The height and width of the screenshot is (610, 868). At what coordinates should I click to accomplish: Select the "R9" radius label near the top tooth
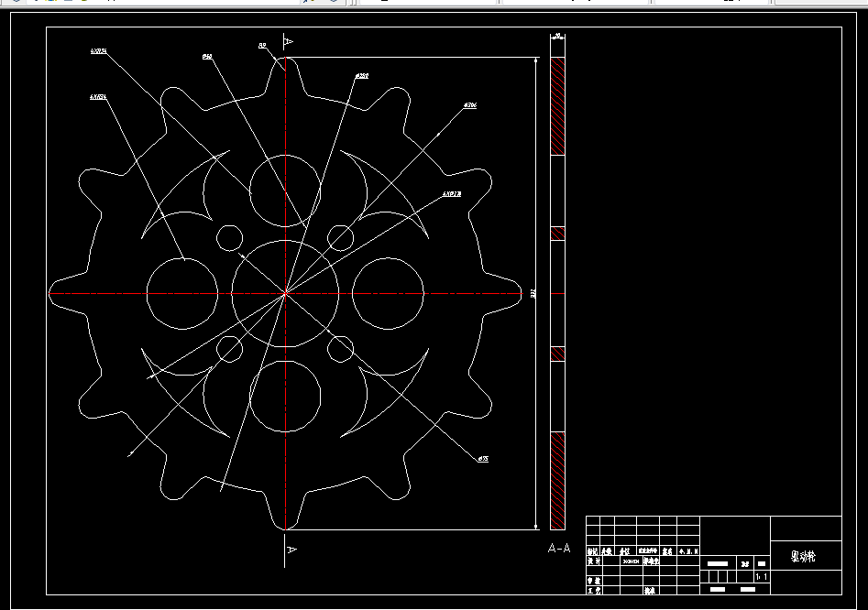262,46
